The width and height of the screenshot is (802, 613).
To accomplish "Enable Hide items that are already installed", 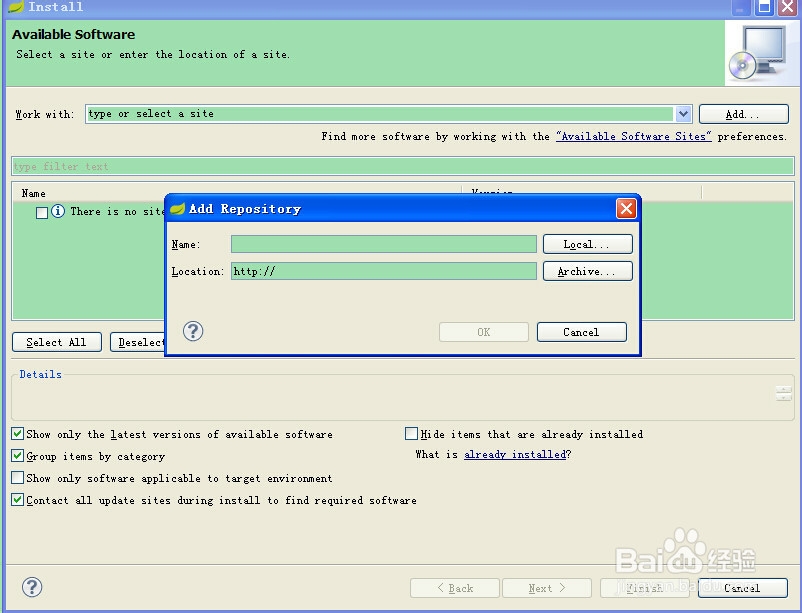I will [411, 434].
